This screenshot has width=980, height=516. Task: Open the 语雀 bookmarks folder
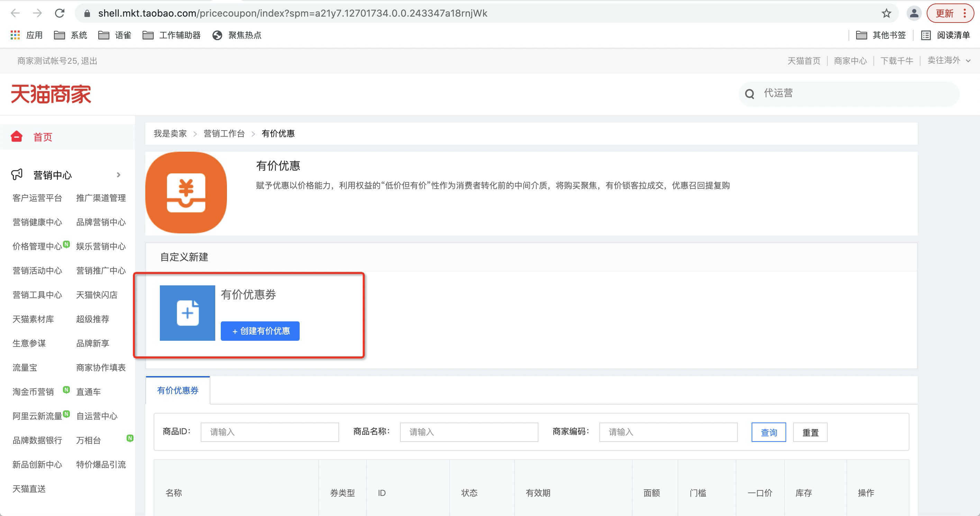pyautogui.click(x=115, y=35)
